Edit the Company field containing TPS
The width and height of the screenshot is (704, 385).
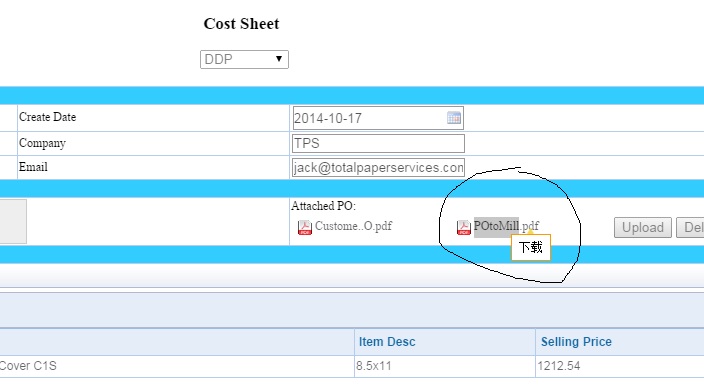(378, 143)
